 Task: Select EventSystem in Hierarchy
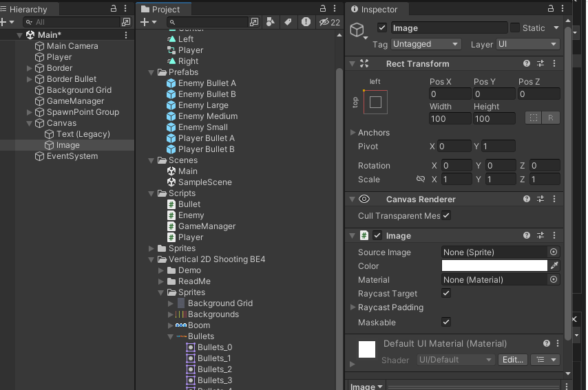pyautogui.click(x=72, y=156)
